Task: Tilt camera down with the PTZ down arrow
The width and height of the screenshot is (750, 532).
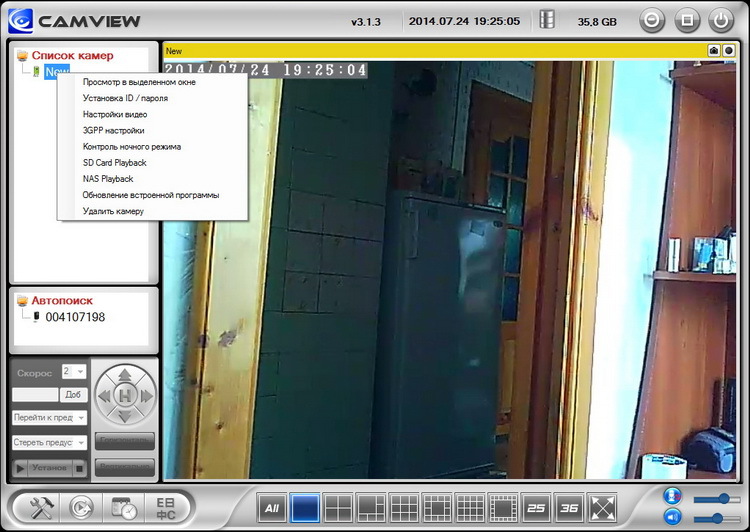Action: click(x=125, y=416)
